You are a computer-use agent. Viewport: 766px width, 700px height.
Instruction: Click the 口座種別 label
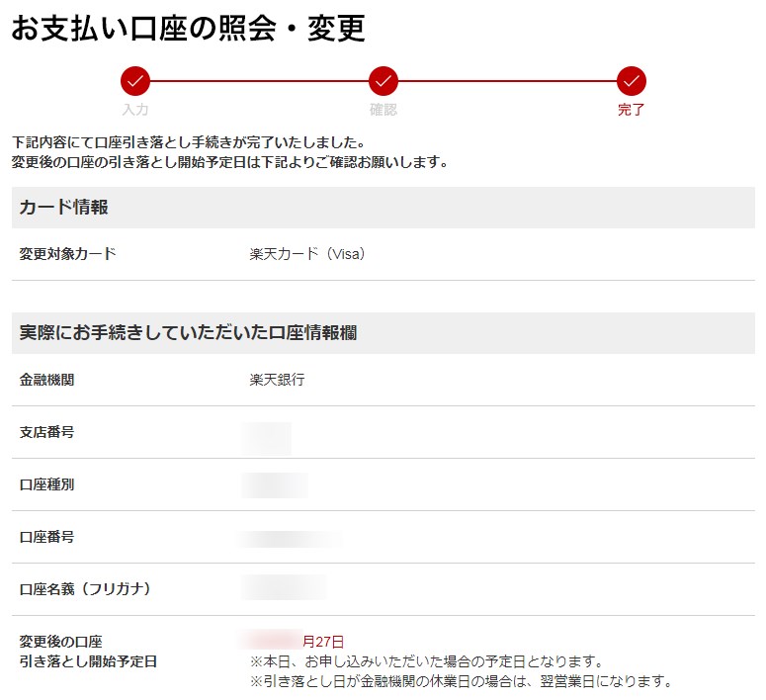point(46,484)
